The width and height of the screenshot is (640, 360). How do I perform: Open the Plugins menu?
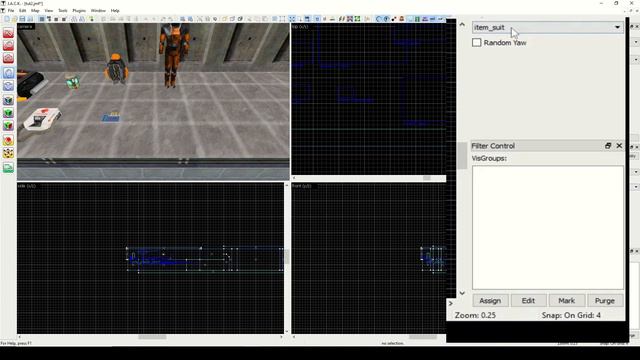point(79,11)
